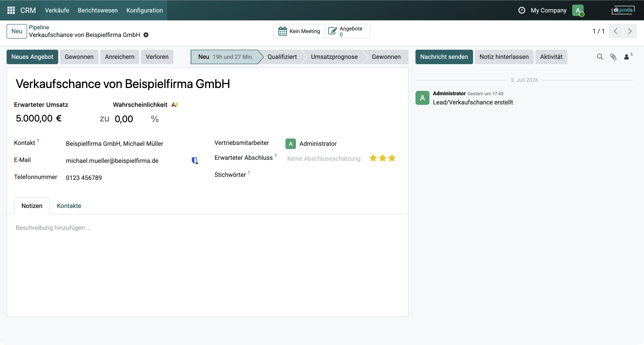Show followers with the person icon
Image resolution: width=644 pixels, height=345 pixels.
click(x=627, y=57)
